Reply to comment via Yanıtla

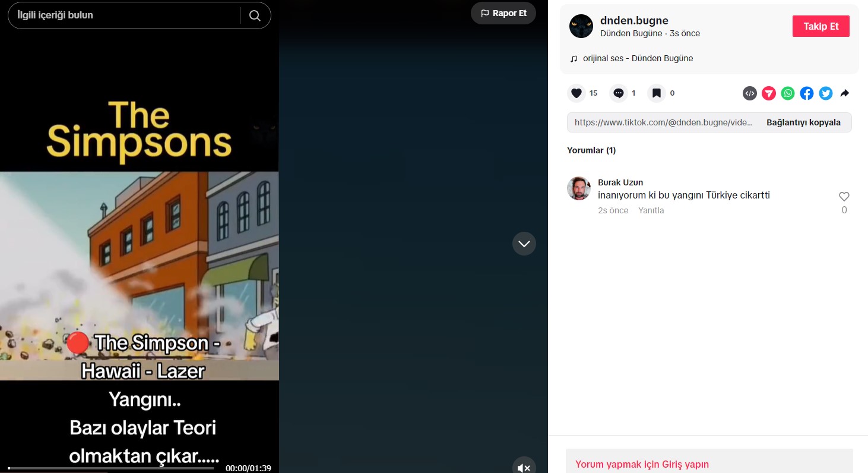[x=651, y=210]
